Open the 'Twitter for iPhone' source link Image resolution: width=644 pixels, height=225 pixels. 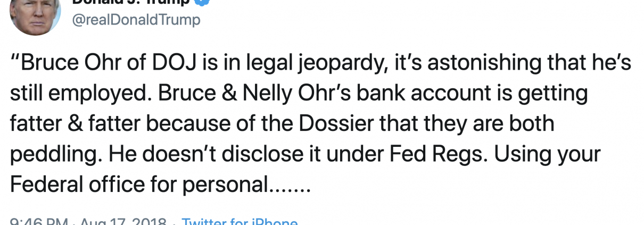[x=240, y=221]
